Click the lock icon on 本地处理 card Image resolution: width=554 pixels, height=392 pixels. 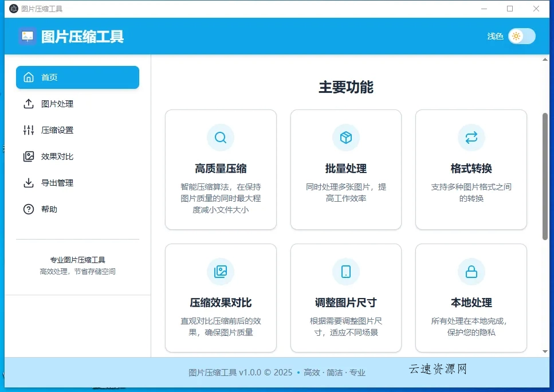click(471, 272)
